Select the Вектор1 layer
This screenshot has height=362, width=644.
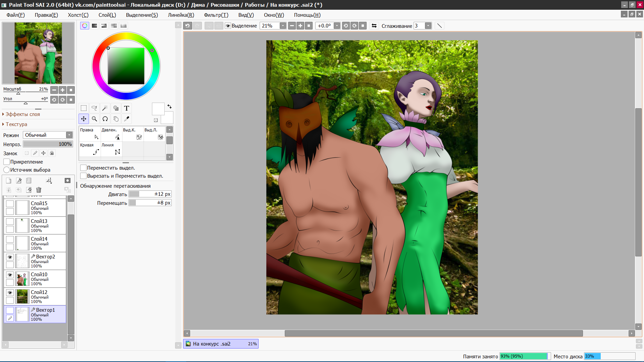35,314
